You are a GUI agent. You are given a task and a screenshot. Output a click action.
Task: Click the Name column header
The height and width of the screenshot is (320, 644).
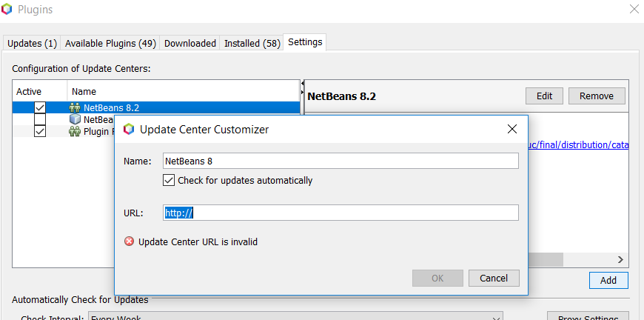[x=184, y=91]
